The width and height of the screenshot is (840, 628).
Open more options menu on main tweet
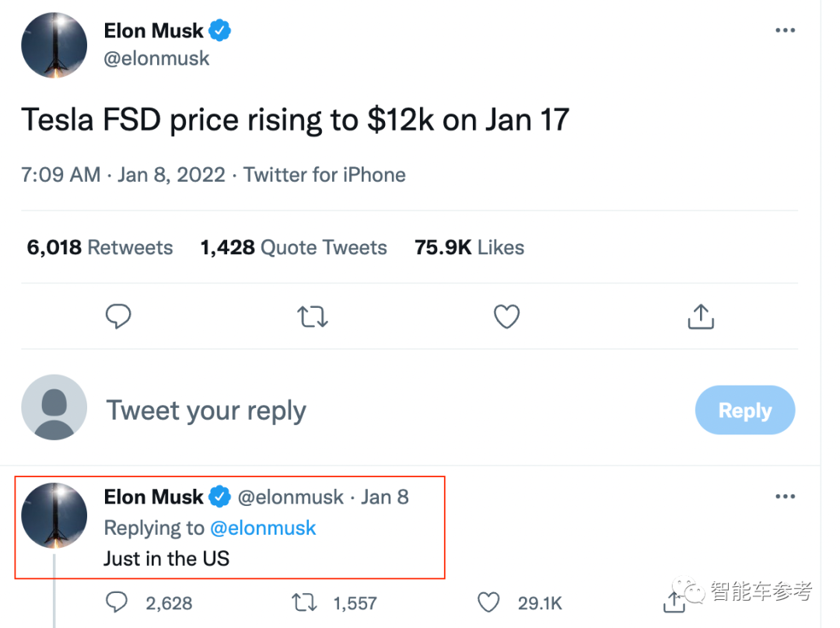786,30
